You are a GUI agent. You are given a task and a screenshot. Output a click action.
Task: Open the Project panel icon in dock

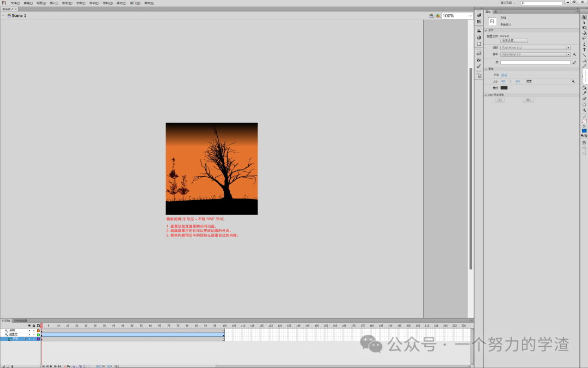point(479,75)
